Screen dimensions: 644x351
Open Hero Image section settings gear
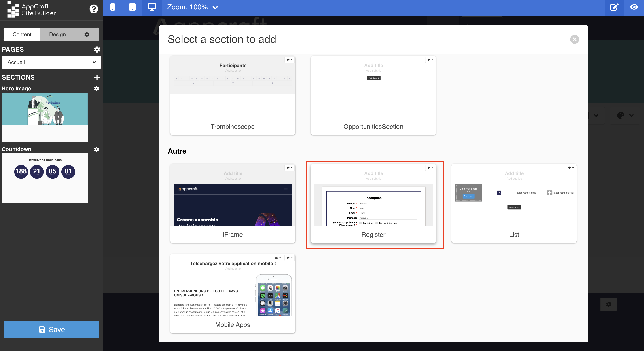[97, 89]
